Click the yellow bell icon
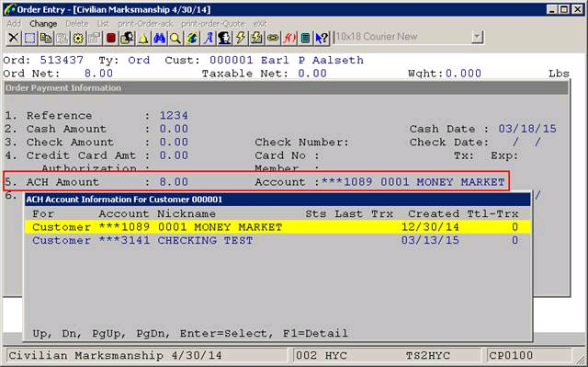Screen dimensions: 588x367 (143, 38)
